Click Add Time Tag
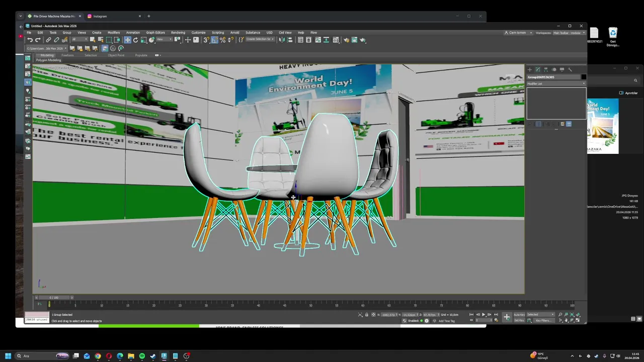 [x=446, y=321]
